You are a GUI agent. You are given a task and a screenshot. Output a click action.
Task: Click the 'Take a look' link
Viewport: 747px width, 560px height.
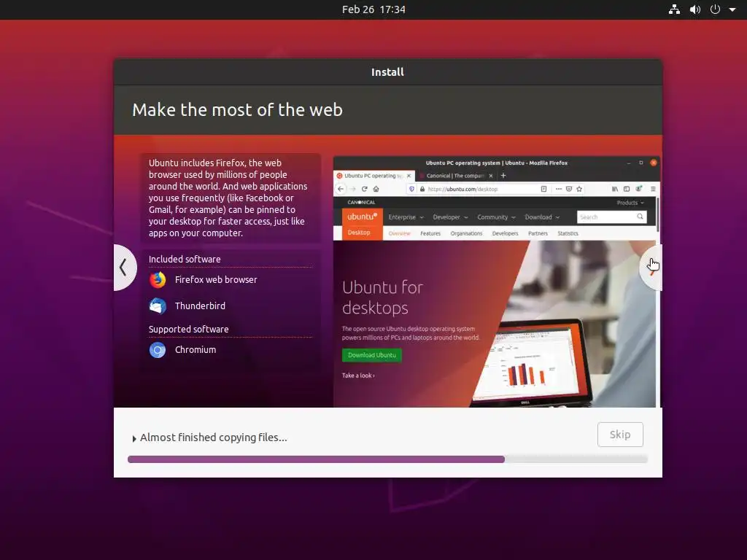click(358, 376)
